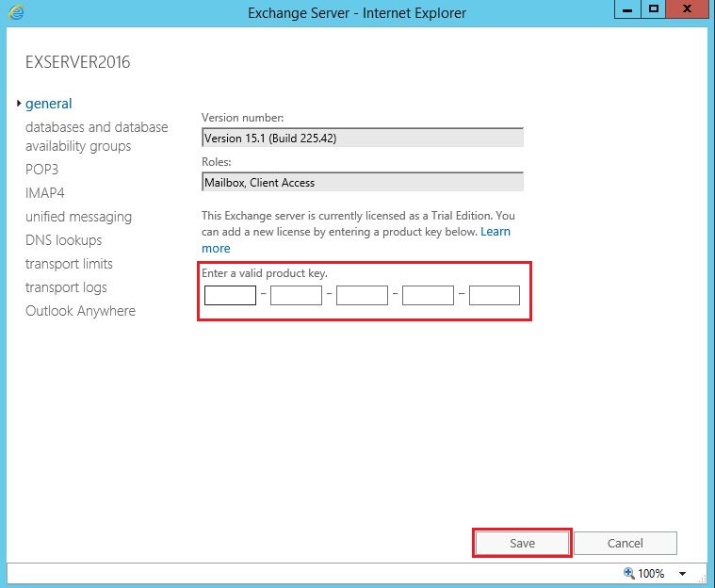Maximize the Exchange Server window

(x=654, y=9)
